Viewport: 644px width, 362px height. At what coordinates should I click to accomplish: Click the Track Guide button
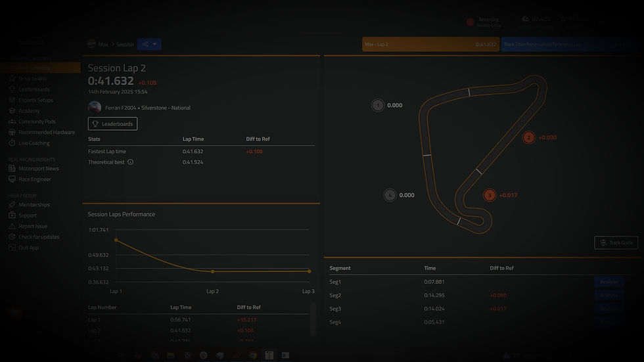pos(616,242)
